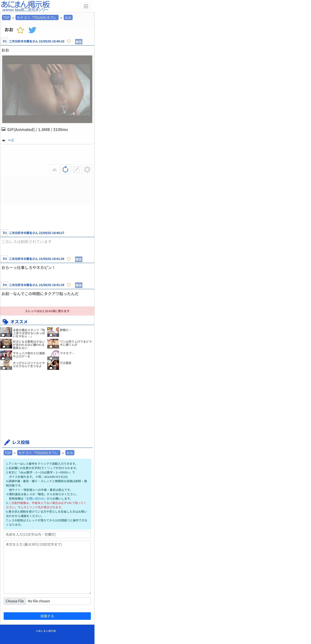The height and width of the screenshot is (644, 311).
Task: Open TOUGH(タフ) category in lower breadcrumb
Action: tap(39, 453)
